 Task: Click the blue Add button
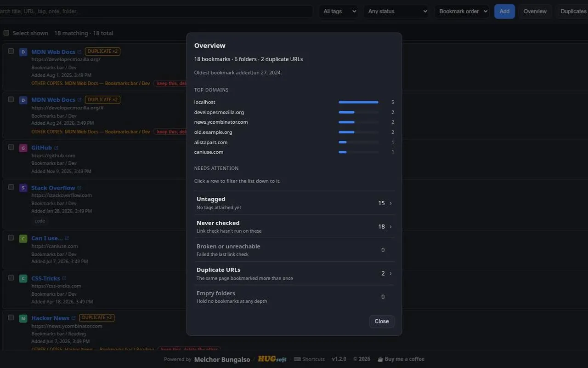coord(504,11)
